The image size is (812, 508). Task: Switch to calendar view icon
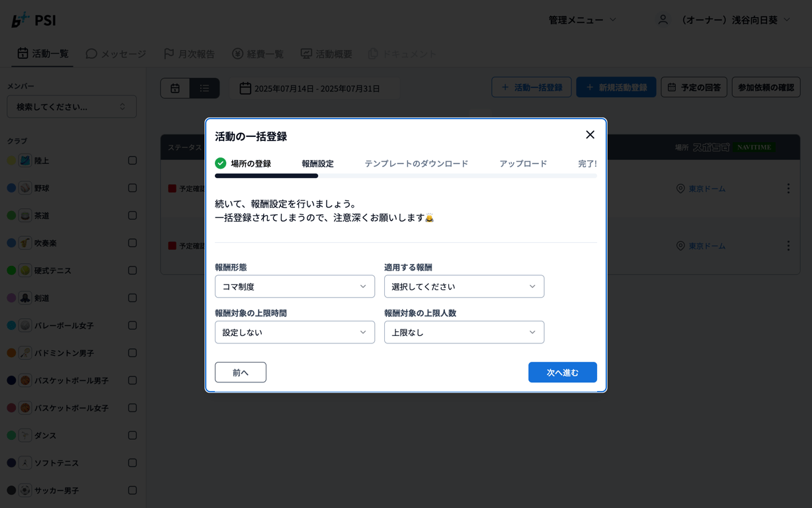click(x=175, y=88)
